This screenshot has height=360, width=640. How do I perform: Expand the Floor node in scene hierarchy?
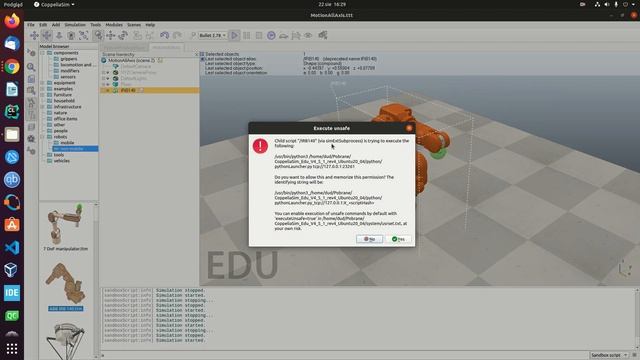[108, 84]
